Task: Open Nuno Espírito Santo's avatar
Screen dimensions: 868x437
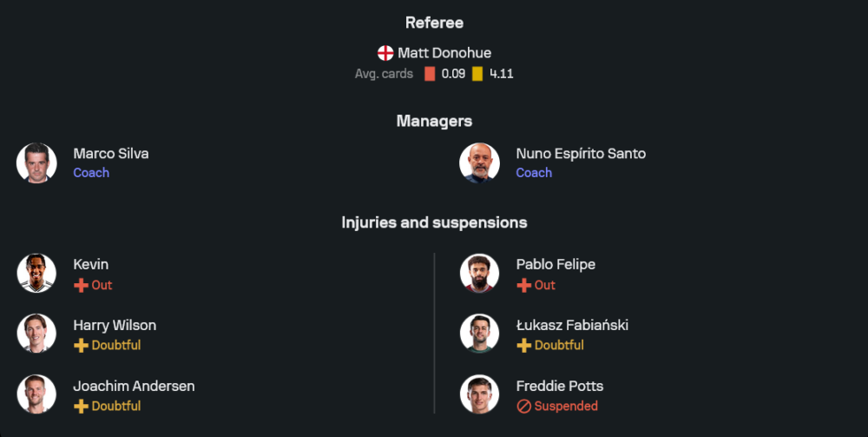Action: [x=480, y=162]
